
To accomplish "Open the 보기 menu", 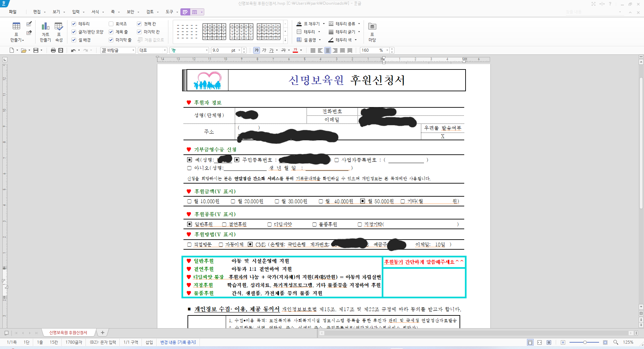I will [x=56, y=12].
